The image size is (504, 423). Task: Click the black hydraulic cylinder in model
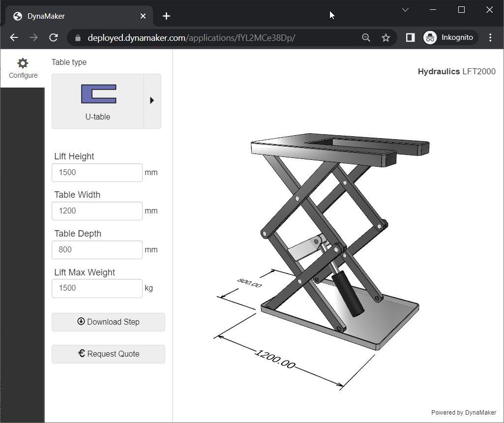347,293
